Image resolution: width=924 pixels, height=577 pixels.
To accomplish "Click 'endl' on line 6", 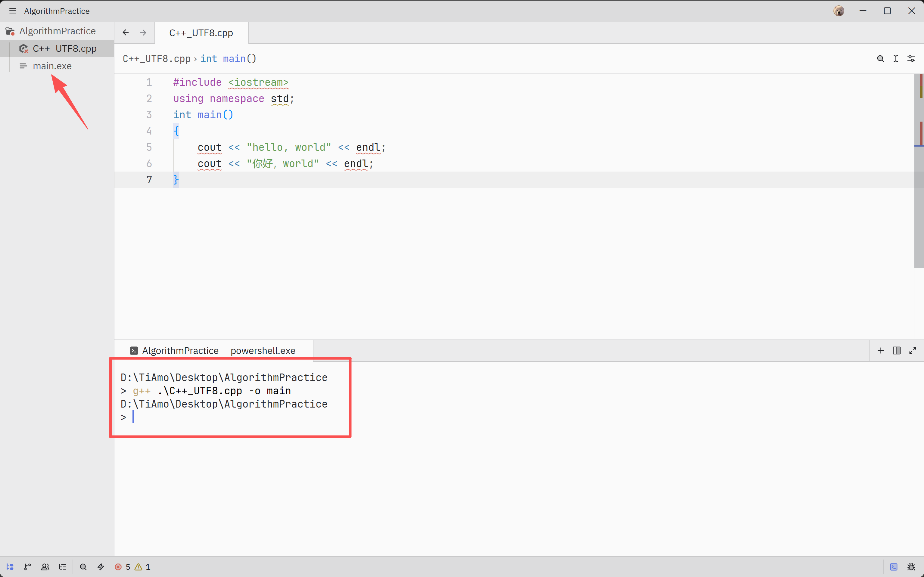I will [356, 164].
